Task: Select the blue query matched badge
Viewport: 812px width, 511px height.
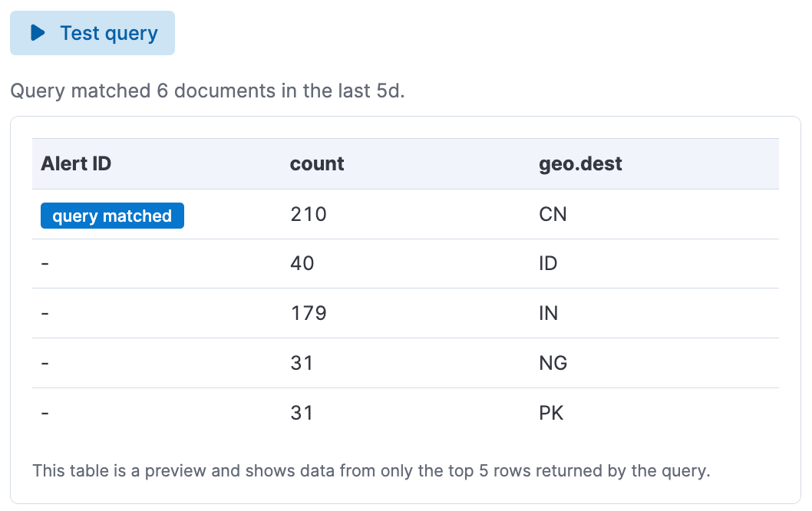Action: [x=111, y=216]
